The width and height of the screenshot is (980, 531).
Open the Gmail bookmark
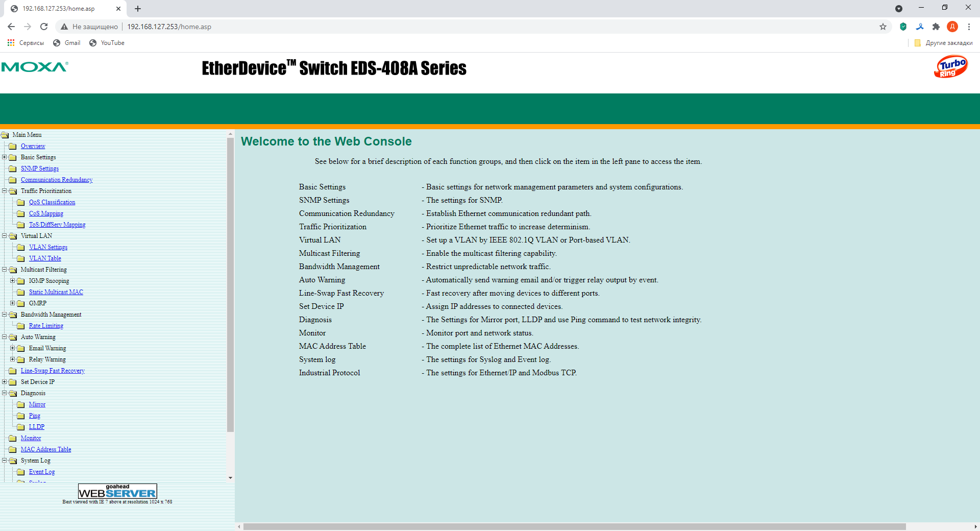click(x=67, y=43)
